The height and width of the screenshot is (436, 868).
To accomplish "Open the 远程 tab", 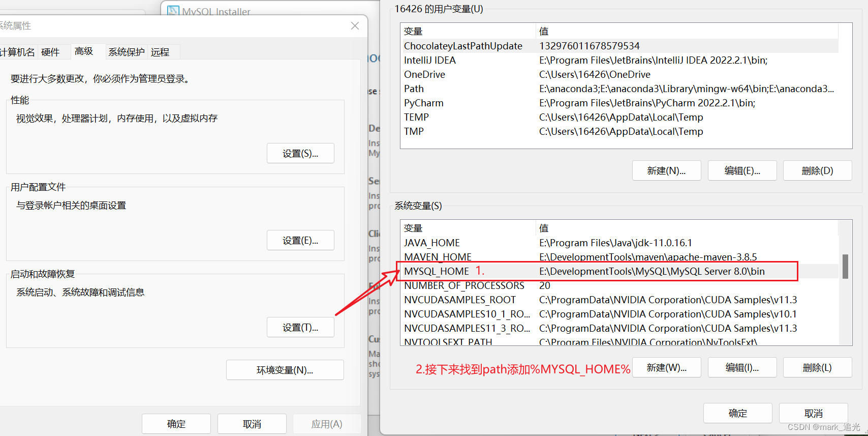I will tap(160, 52).
